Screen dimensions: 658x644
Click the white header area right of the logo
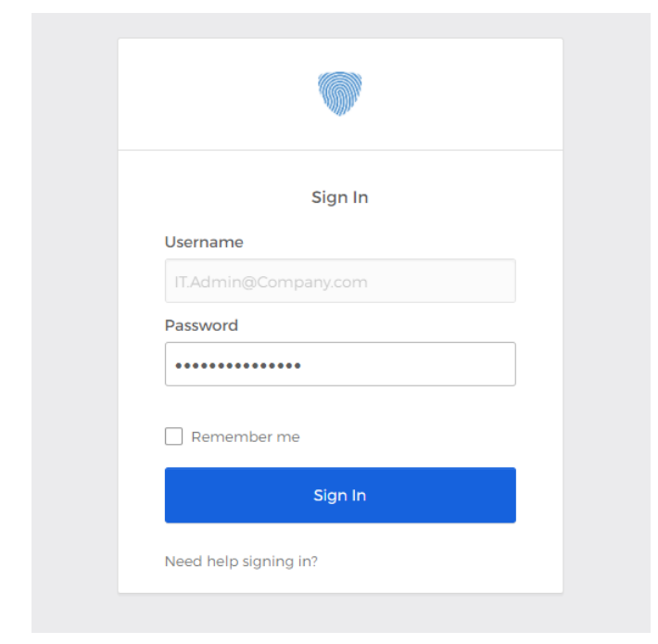pyautogui.click(x=463, y=95)
